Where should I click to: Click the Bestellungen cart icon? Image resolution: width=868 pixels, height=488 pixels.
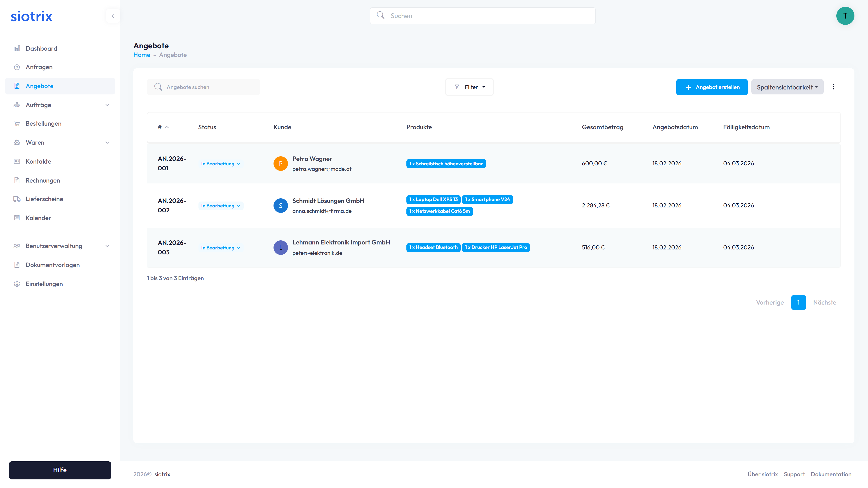[x=17, y=124]
